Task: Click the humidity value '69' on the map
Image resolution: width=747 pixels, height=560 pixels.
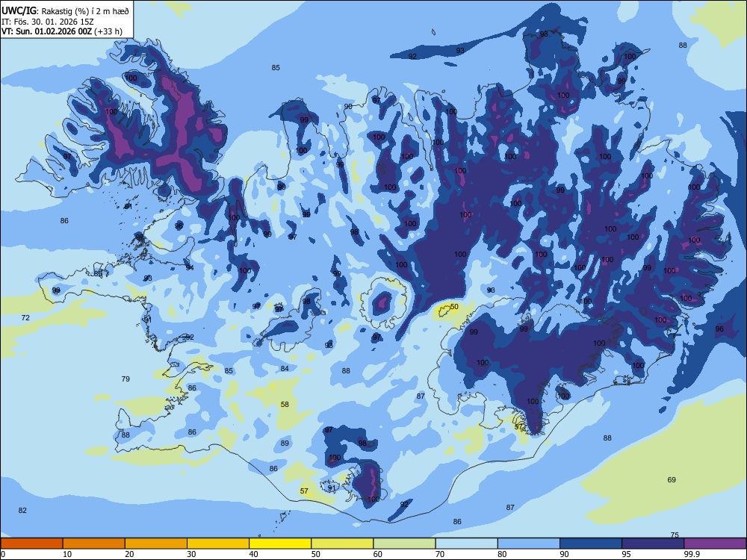Action: (x=672, y=480)
